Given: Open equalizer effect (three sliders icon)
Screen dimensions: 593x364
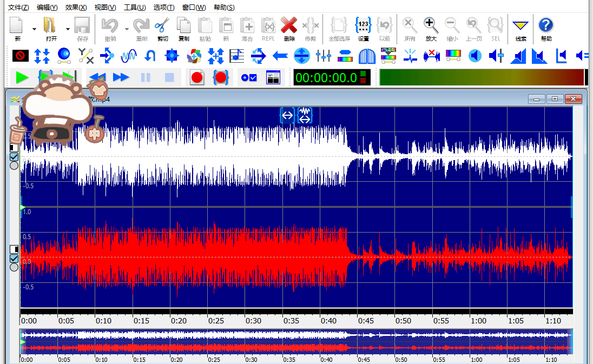Looking at the screenshot, I should (324, 56).
